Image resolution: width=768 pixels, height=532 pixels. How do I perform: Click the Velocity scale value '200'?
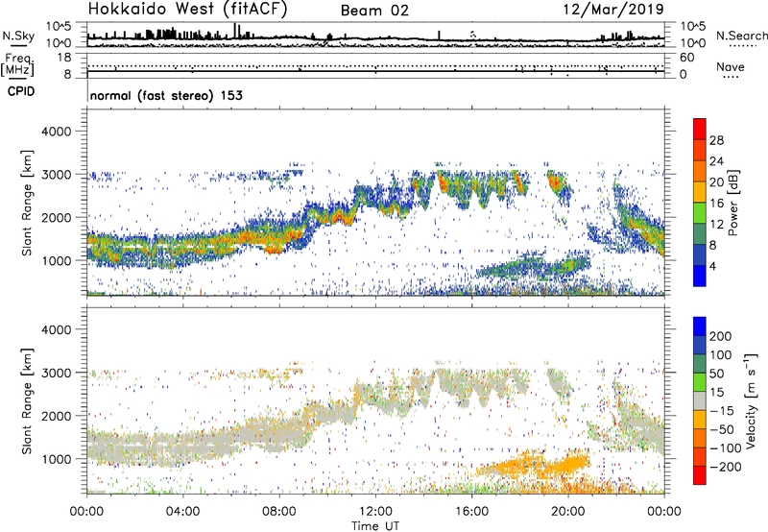coord(721,336)
